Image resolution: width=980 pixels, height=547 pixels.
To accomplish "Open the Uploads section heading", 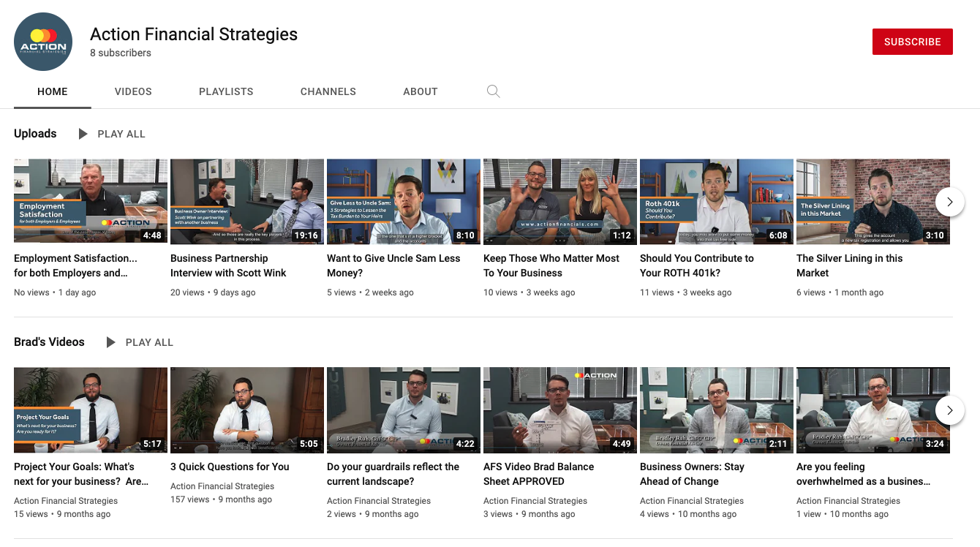I will 35,133.
